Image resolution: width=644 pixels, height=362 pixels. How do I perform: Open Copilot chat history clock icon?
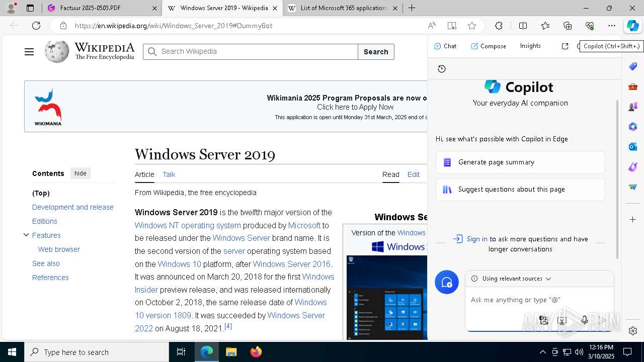[x=442, y=69]
